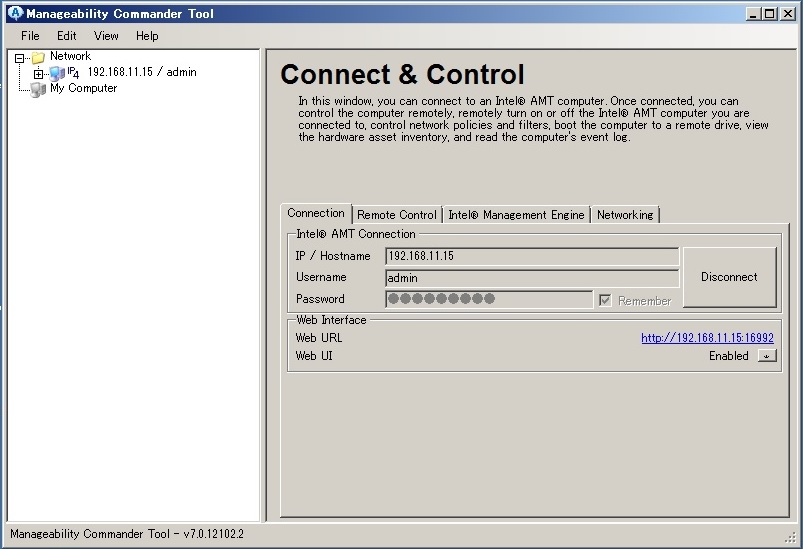Image resolution: width=803 pixels, height=549 pixels.
Task: Open the http://192.168.11.15:16992 web link
Action: coord(707,338)
